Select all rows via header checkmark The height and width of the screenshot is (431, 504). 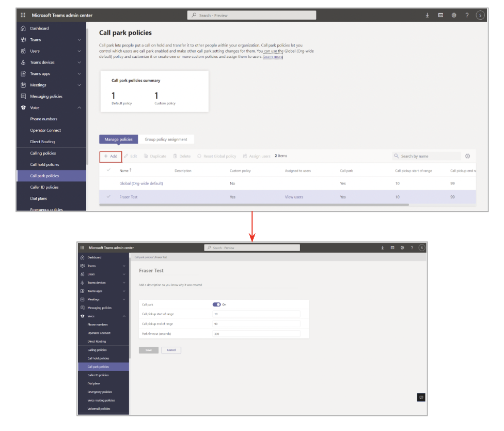point(108,170)
